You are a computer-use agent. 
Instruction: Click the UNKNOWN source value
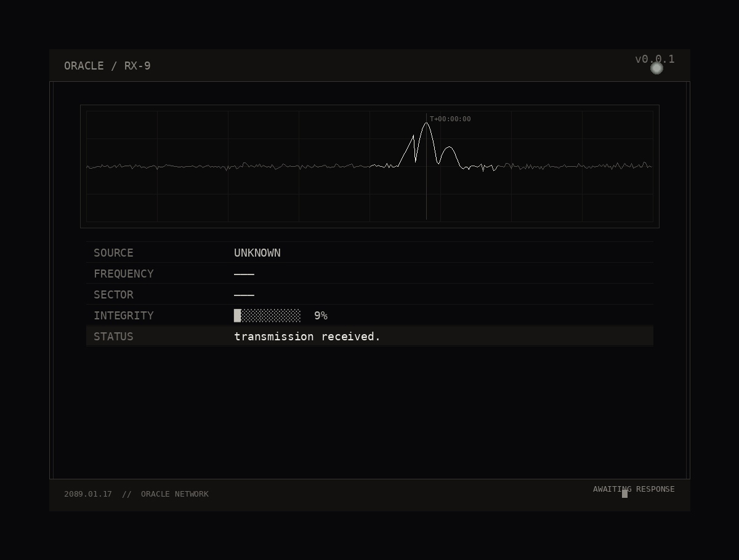point(257,252)
